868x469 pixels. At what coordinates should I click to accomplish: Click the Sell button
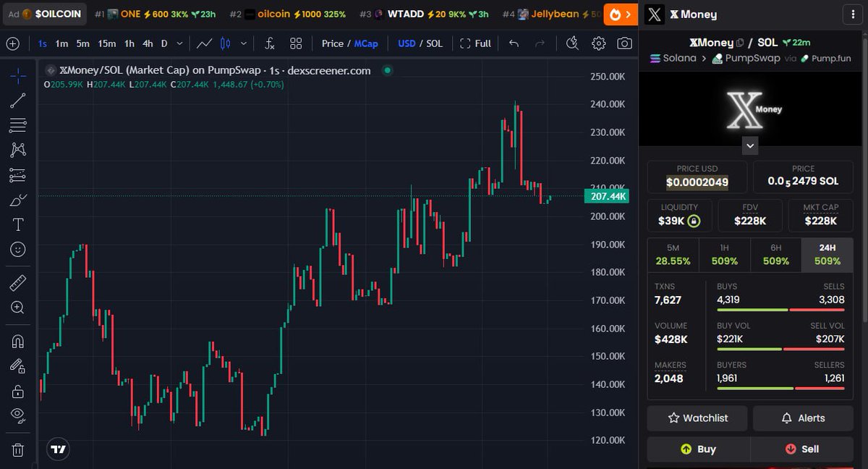point(802,449)
